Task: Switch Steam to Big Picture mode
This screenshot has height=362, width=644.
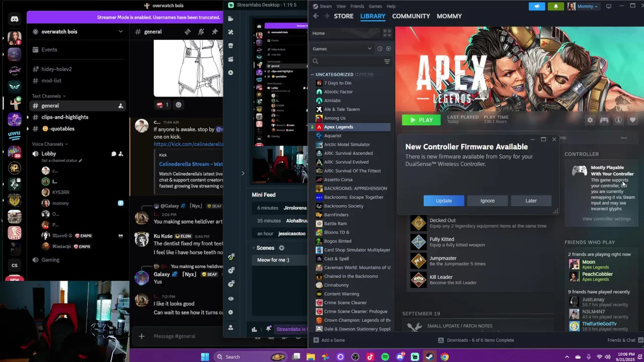Action: (608, 7)
